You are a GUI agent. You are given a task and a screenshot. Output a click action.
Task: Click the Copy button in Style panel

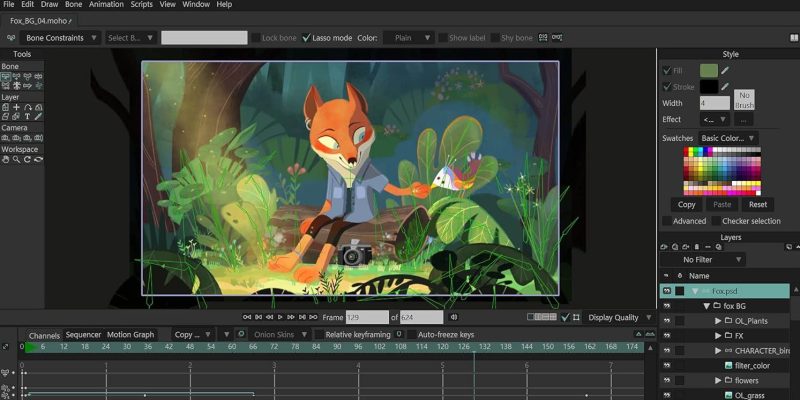click(x=687, y=205)
